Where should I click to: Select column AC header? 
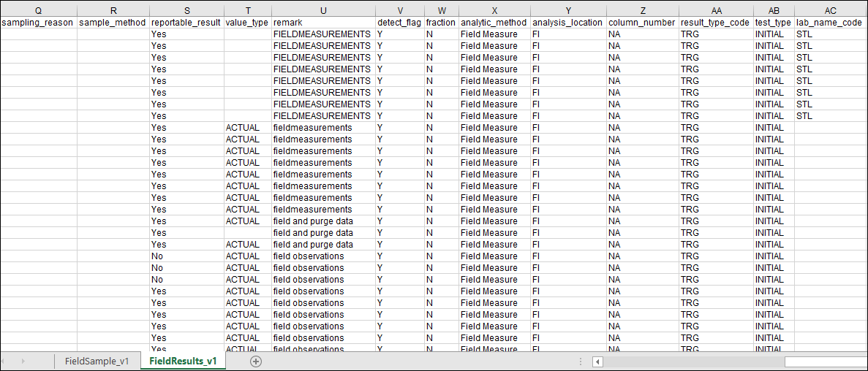830,10
